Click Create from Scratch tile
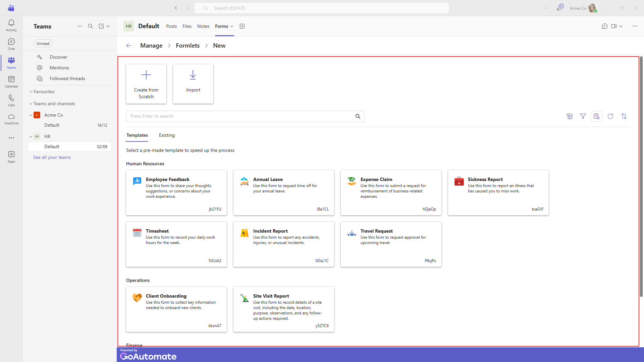644x362 pixels. [x=146, y=84]
